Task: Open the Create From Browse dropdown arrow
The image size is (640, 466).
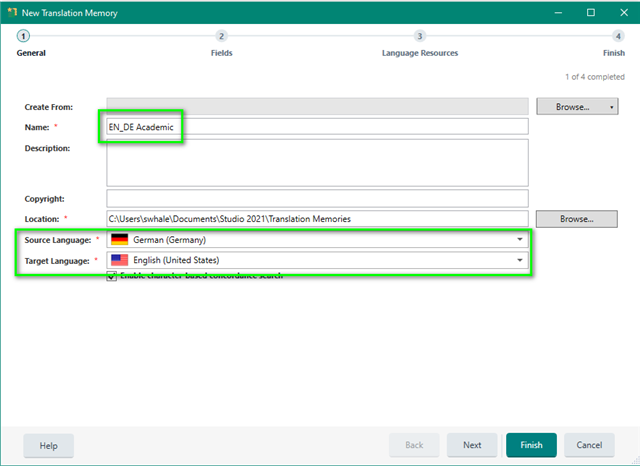Action: pos(610,106)
